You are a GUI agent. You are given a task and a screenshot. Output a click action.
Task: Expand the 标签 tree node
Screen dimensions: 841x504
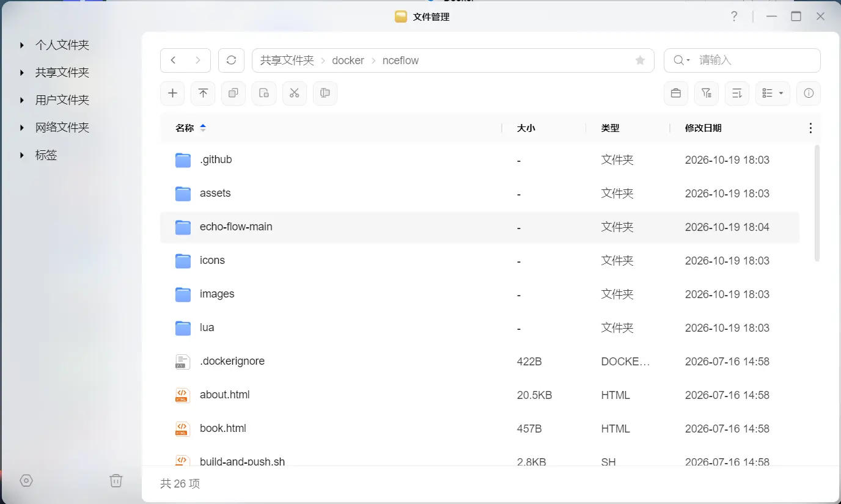22,155
